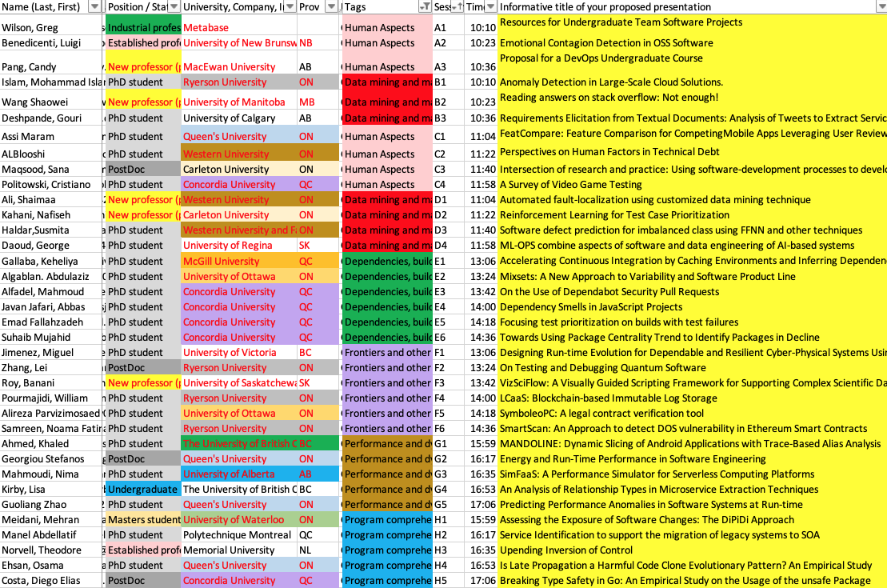Select the name cell 'Gallaba, Keheliya'
This screenshot has width=887, height=588.
click(x=52, y=261)
